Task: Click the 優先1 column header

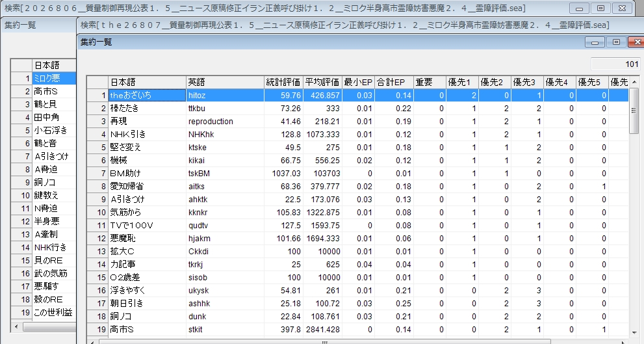Action: pyautogui.click(x=462, y=82)
